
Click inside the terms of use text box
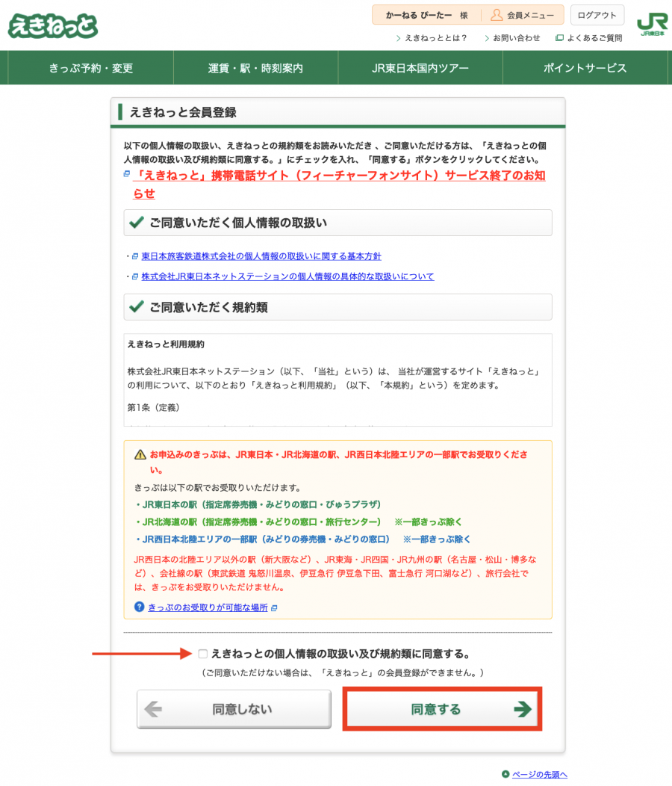[x=338, y=380]
